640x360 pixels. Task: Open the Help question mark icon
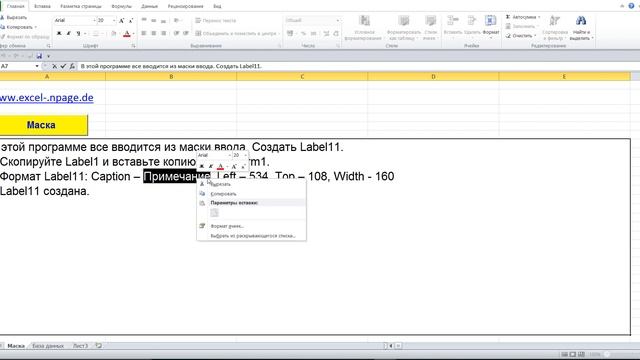click(631, 6)
